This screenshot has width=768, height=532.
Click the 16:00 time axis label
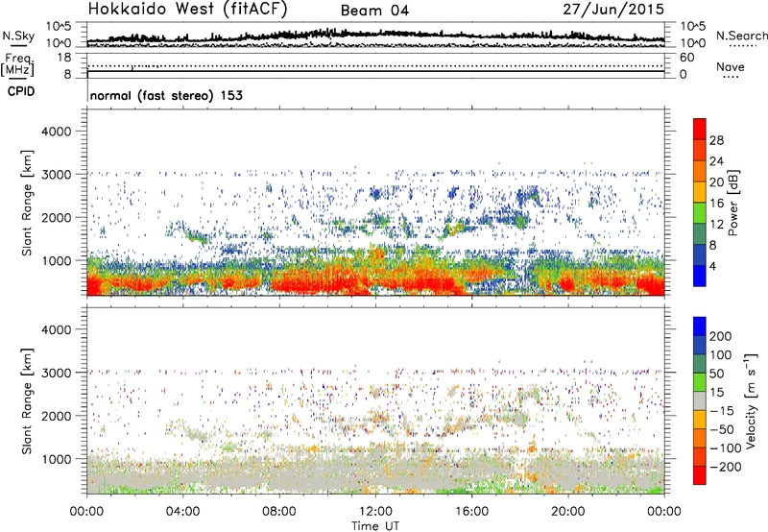click(x=471, y=512)
